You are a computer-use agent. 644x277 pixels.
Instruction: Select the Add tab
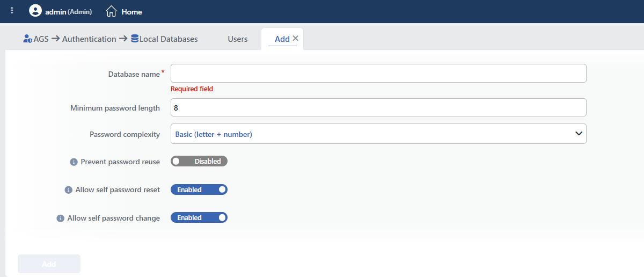tap(282, 39)
